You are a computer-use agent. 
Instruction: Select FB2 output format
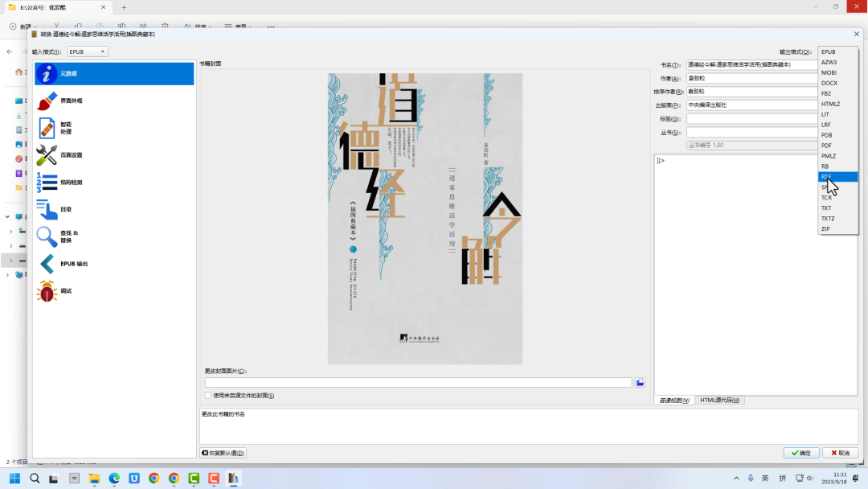[x=837, y=93]
